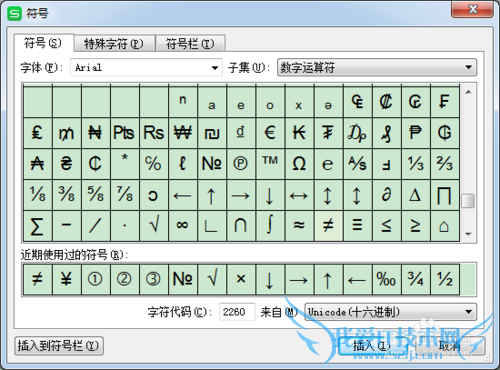Select the greater-than-or-equal ≥ symbol
This screenshot has width=500, height=370.
(x=415, y=226)
